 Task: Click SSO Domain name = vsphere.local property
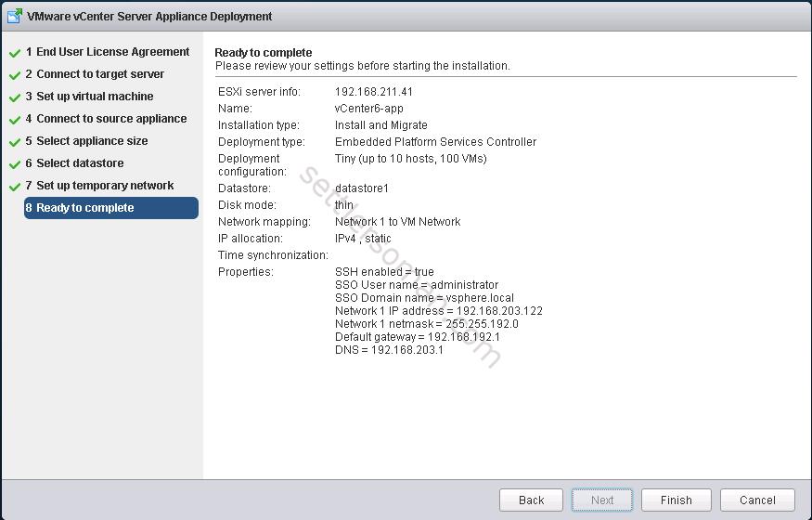coord(424,298)
